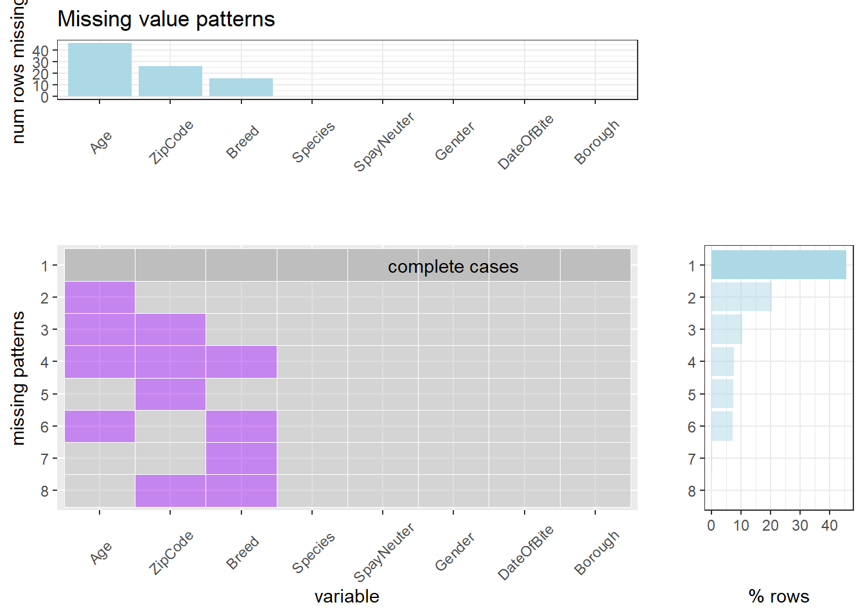Viewport: 863px width, 616px height.
Task: Select purple ZipCode cell in pattern 5
Action: coord(170,394)
